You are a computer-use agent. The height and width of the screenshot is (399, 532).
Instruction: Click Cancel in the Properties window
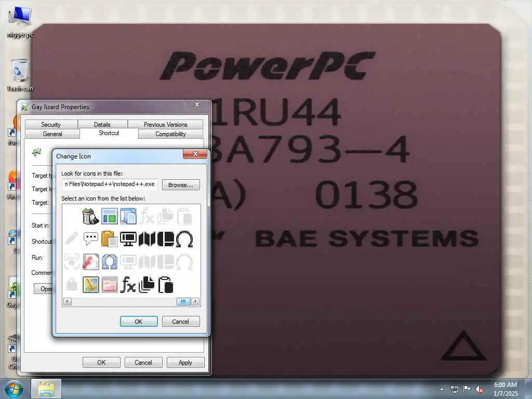[143, 362]
